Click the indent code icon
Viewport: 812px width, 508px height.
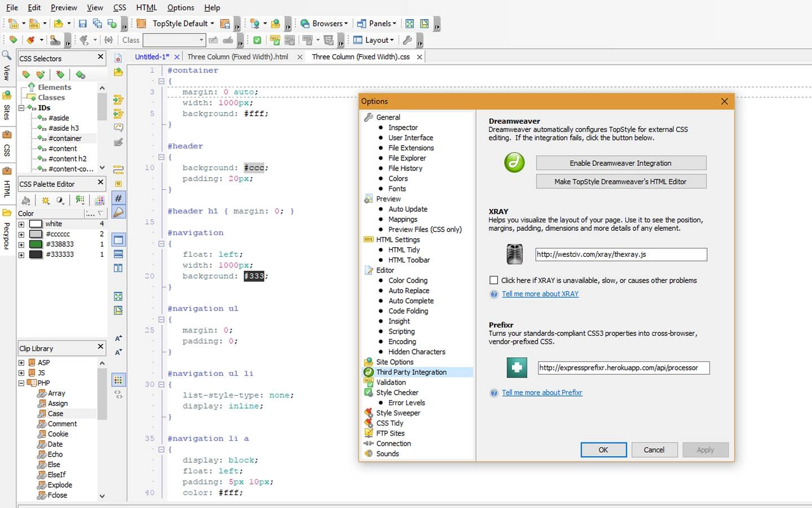(118, 100)
